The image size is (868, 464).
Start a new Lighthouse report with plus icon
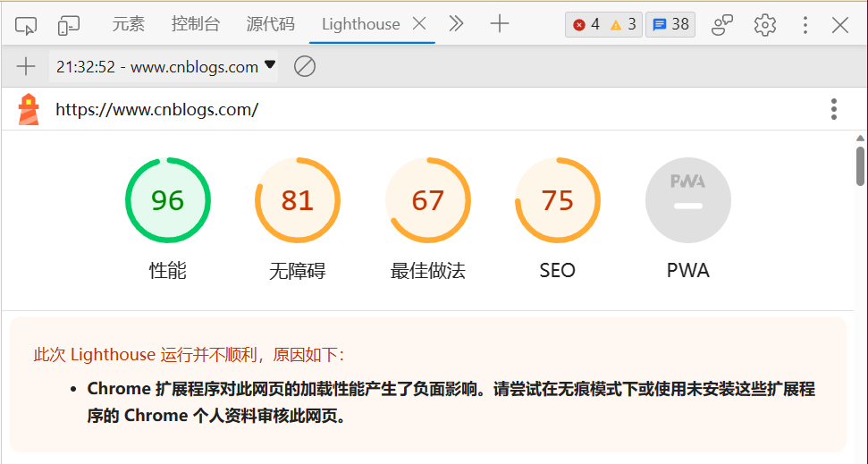point(26,66)
